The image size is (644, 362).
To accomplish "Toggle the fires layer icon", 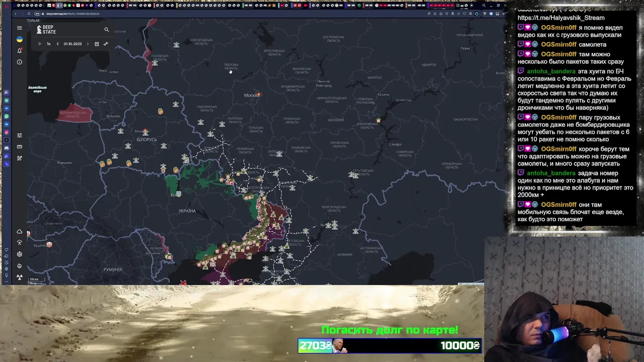I will click(20, 265).
